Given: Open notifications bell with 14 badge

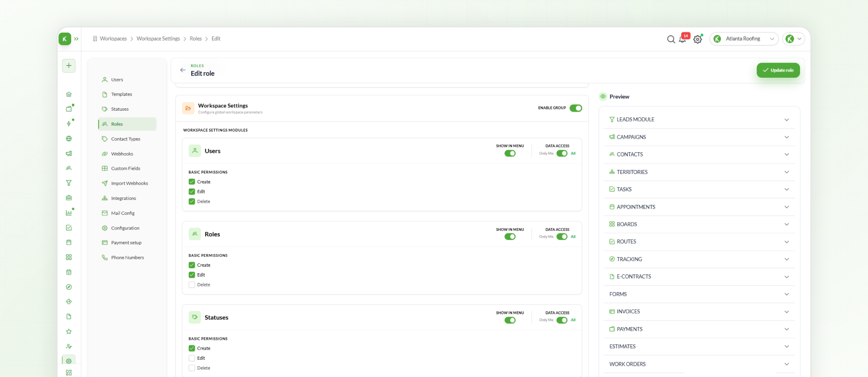Looking at the screenshot, I should pyautogui.click(x=683, y=39).
